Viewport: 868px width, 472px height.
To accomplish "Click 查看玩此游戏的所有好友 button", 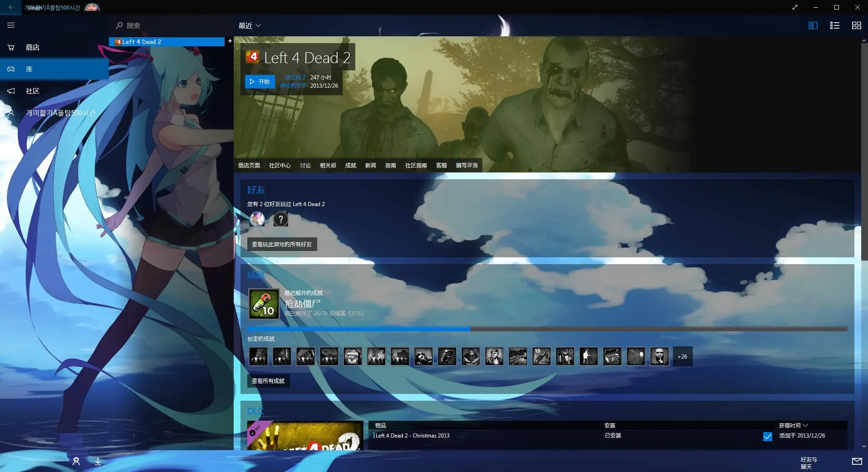I will [282, 244].
